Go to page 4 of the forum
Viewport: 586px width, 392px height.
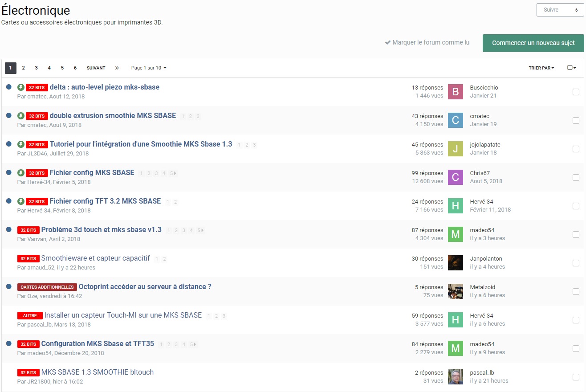coord(49,68)
